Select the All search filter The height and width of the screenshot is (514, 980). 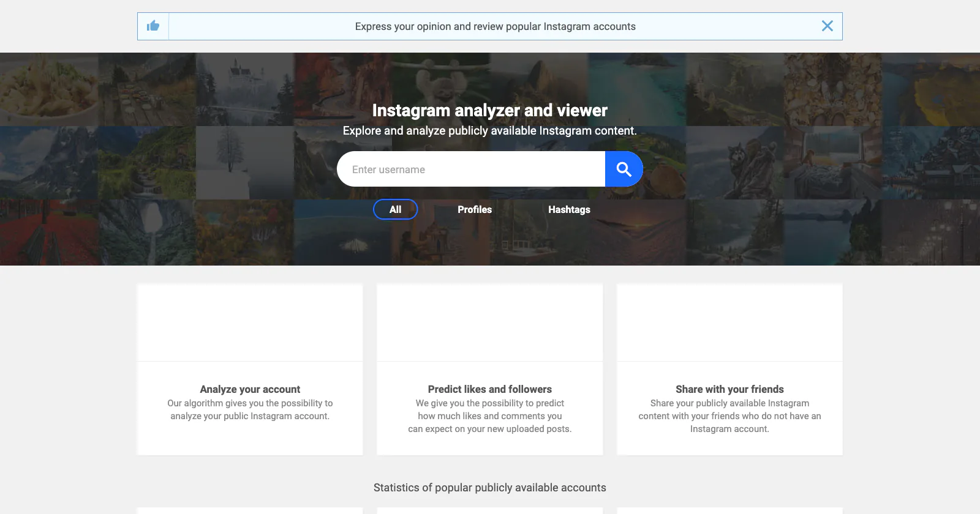coord(395,209)
